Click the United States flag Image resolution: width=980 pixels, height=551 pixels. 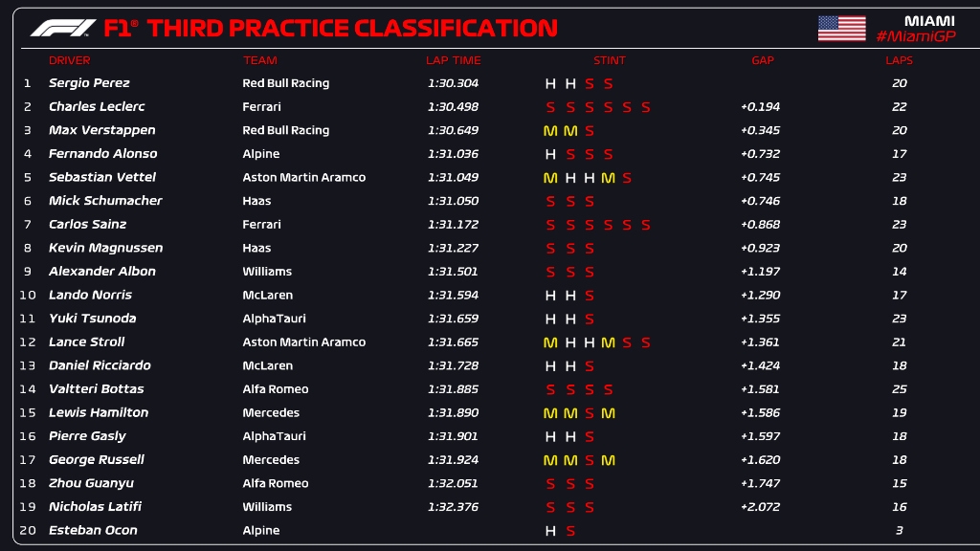pyautogui.click(x=841, y=28)
